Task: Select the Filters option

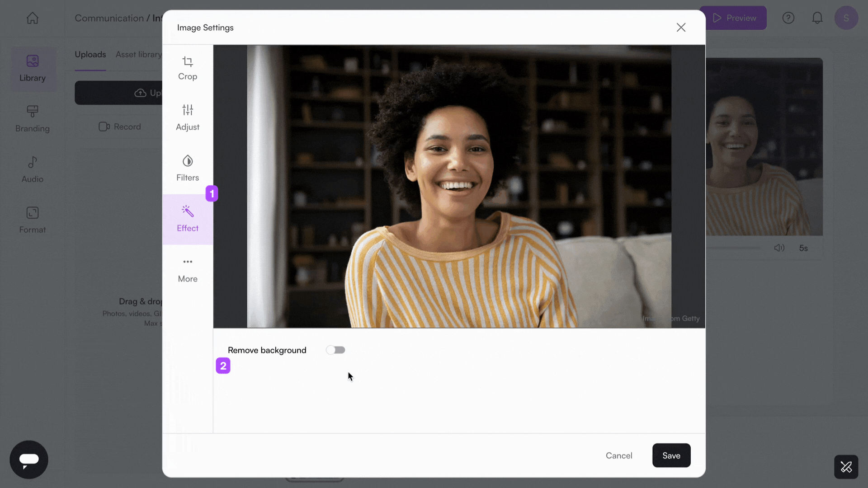Action: click(x=188, y=169)
